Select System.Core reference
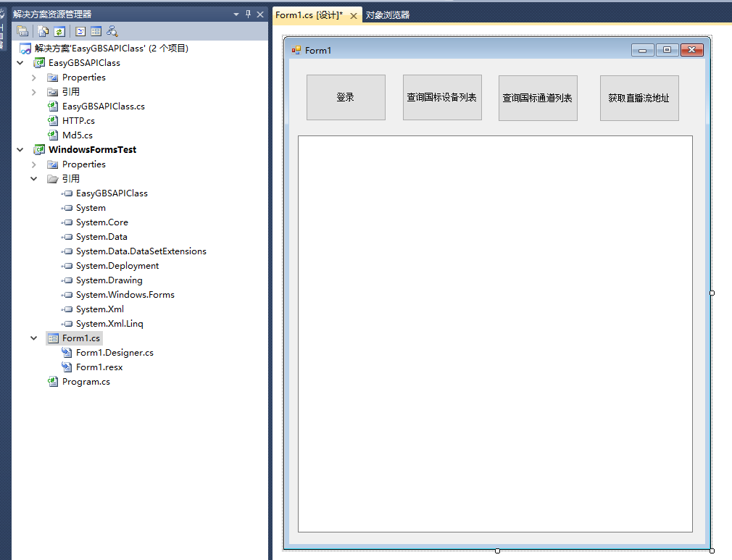Viewport: 732px width, 560px height. 101,222
